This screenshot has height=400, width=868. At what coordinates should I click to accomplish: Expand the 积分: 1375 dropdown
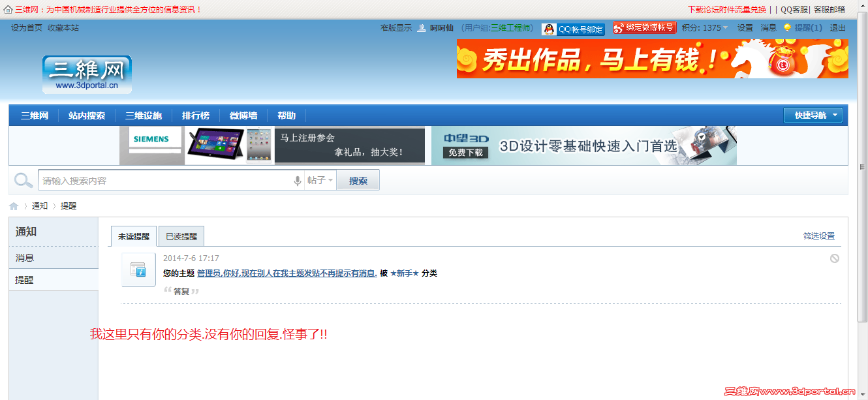coord(705,28)
